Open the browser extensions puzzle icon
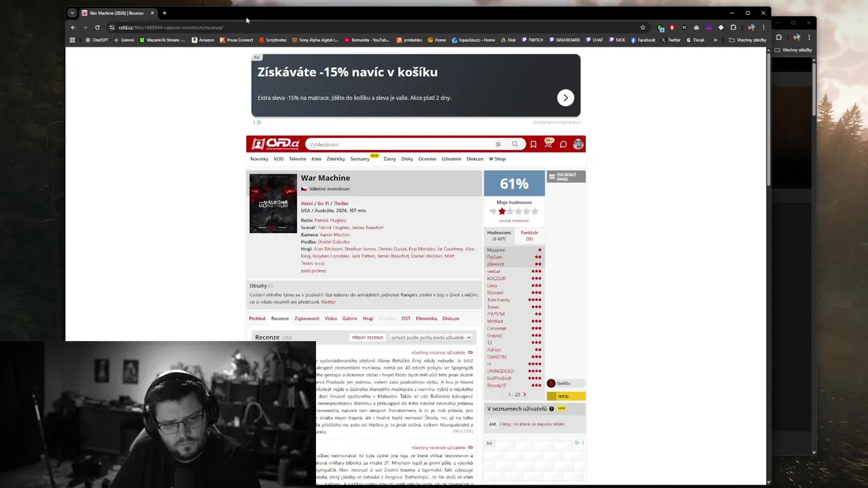Screen dimensions: 868x488 [733, 27]
